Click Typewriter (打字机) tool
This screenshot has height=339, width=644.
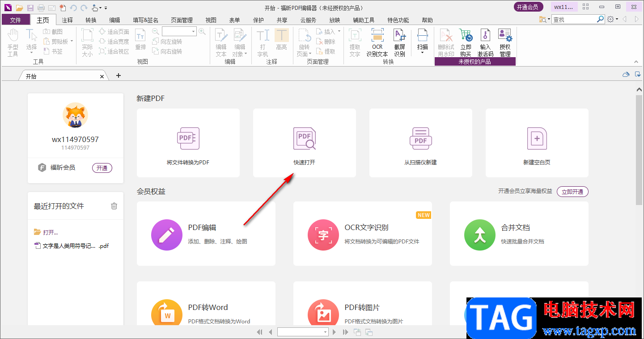click(x=263, y=42)
